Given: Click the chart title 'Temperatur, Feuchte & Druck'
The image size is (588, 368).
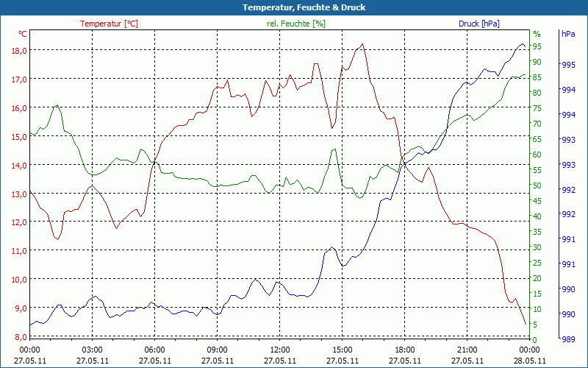Looking at the screenshot, I should click(304, 7).
